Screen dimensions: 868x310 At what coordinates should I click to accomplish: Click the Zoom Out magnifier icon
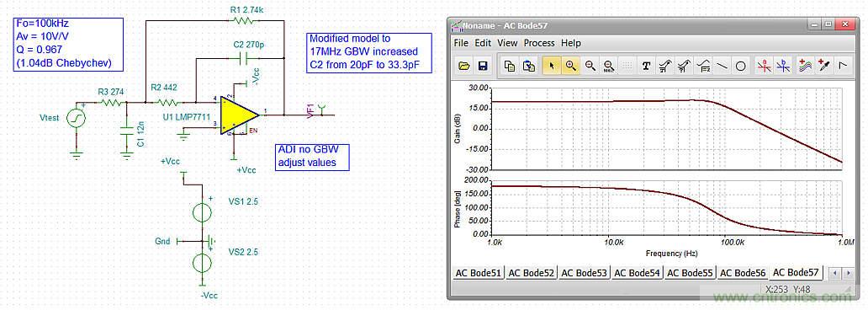(590, 66)
